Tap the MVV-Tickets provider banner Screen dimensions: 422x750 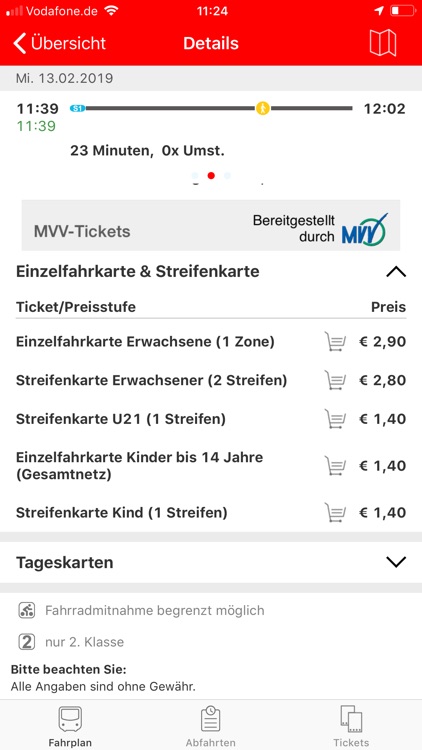point(211,225)
